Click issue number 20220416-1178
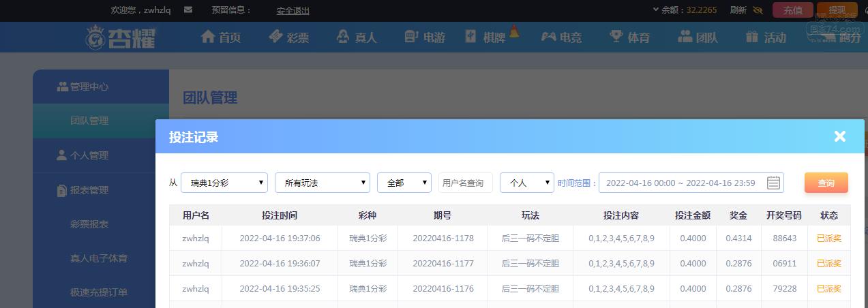Viewport: 868px width, 308px height. pos(443,238)
